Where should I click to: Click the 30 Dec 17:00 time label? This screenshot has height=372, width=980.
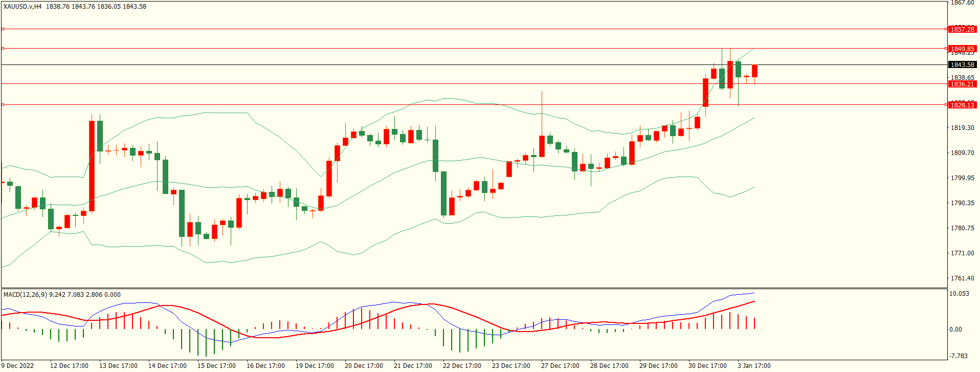(x=707, y=366)
